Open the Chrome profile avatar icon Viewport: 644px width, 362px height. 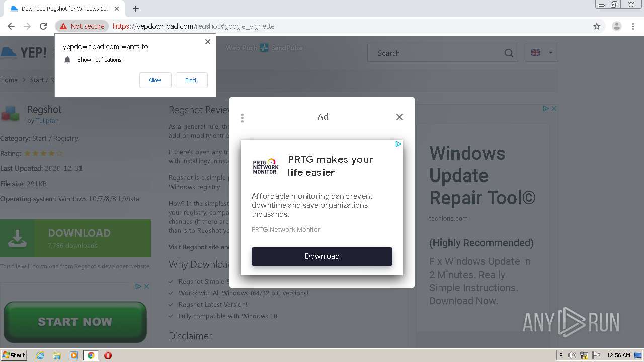[616, 26]
